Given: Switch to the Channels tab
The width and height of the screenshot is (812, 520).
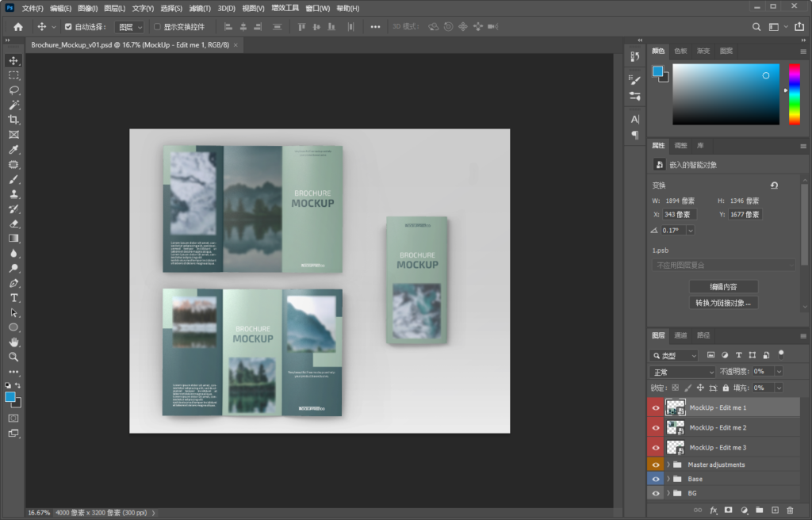Looking at the screenshot, I should (680, 335).
